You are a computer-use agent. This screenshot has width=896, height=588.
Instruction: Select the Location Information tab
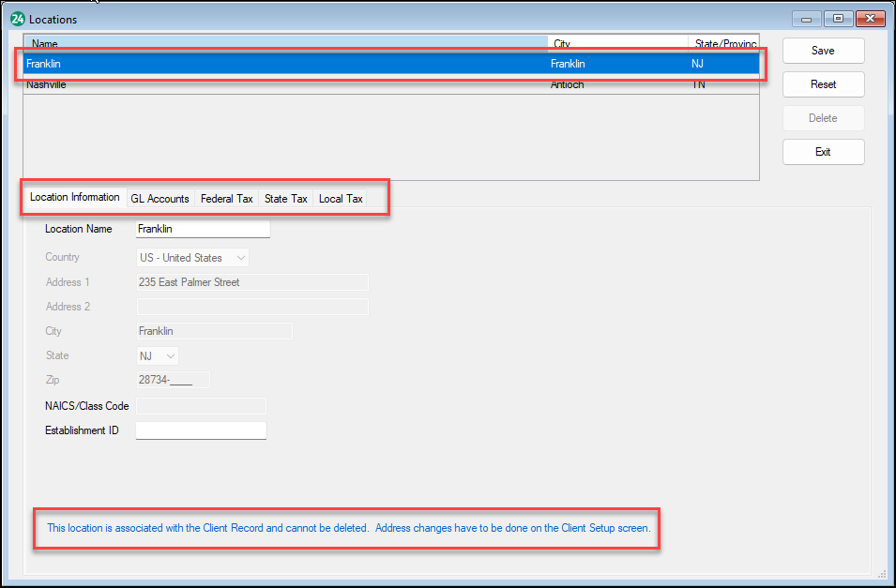[75, 197]
